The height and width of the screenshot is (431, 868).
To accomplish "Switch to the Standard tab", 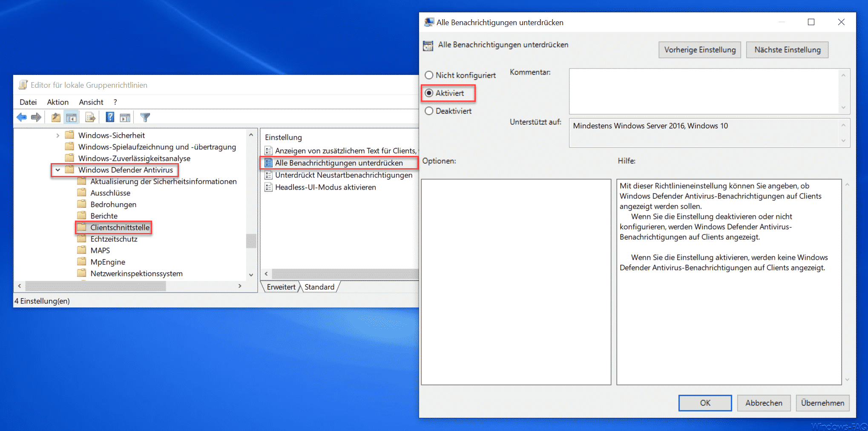I will (x=319, y=287).
